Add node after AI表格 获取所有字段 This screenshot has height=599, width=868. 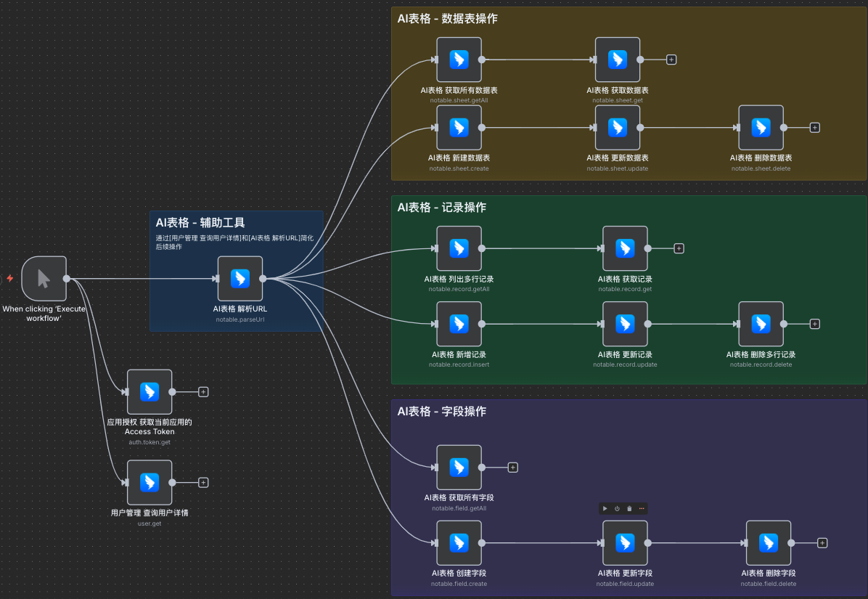coord(512,468)
